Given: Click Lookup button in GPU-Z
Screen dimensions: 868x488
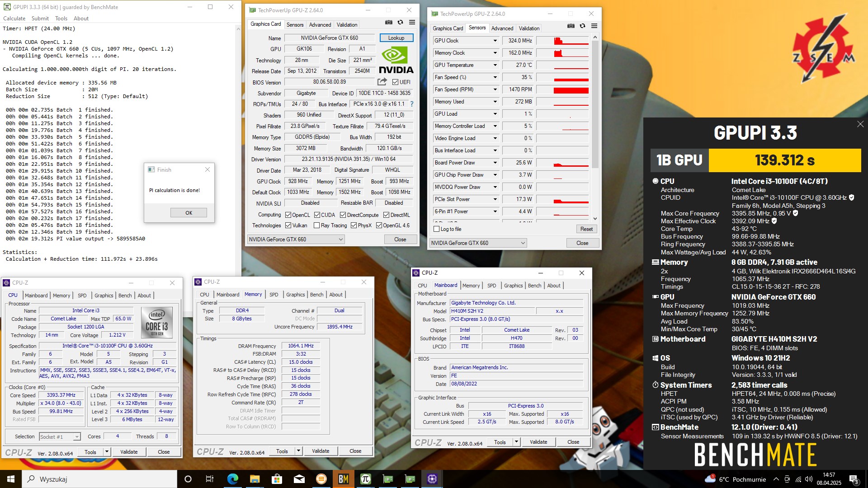Looking at the screenshot, I should click(x=396, y=38).
